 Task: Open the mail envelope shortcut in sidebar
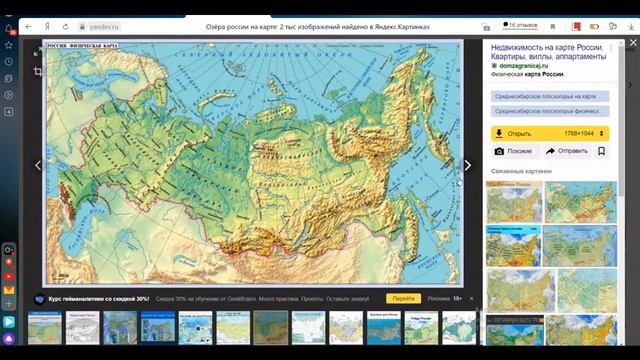(9, 290)
